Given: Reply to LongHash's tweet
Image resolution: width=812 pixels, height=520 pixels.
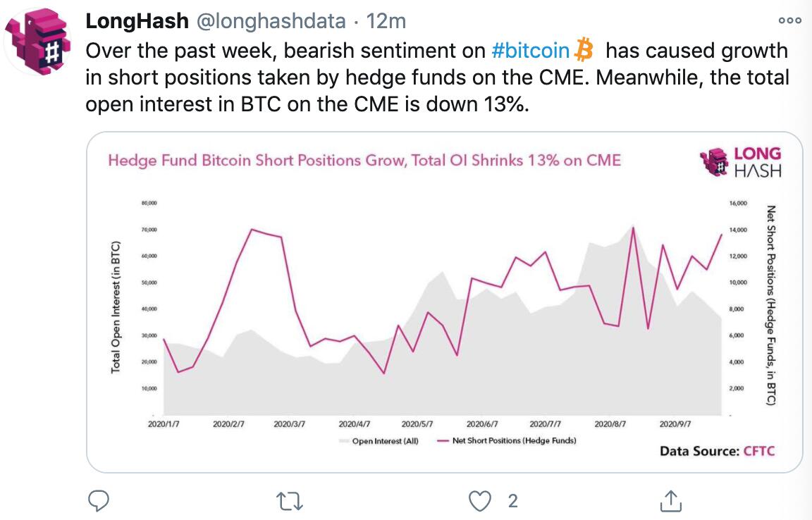Looking at the screenshot, I should 99,502.
